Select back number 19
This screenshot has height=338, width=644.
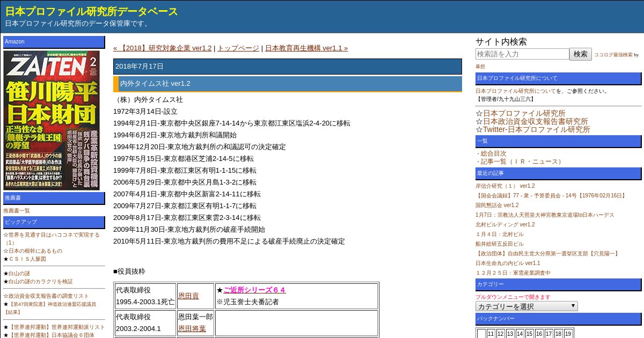(x=568, y=334)
